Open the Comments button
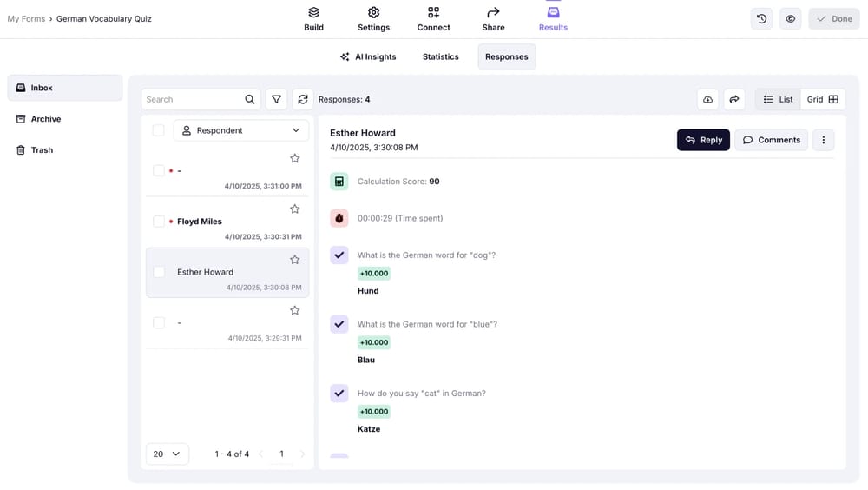 point(771,140)
